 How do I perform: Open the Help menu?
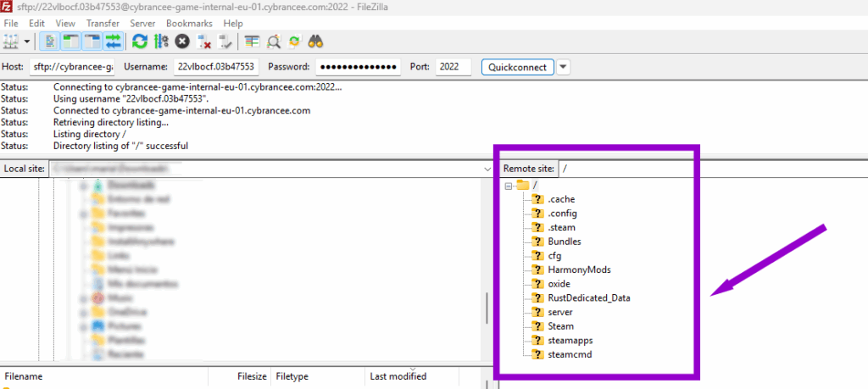click(x=233, y=24)
